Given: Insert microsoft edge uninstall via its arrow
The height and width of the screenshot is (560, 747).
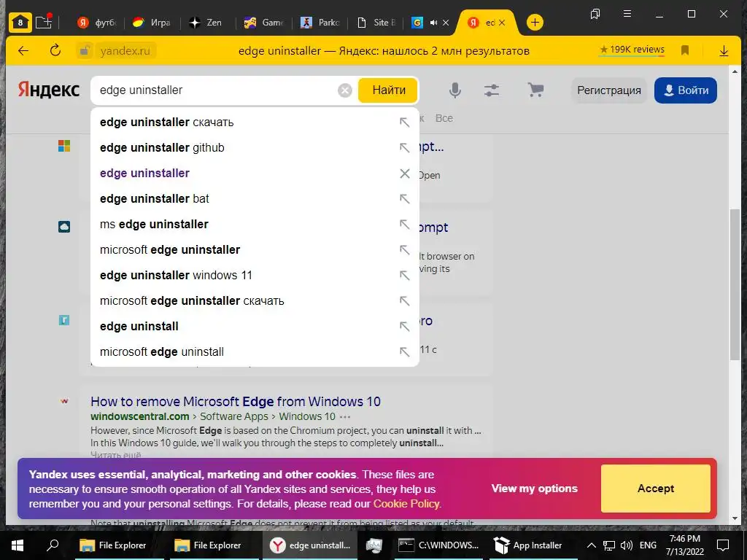Looking at the screenshot, I should tap(404, 352).
